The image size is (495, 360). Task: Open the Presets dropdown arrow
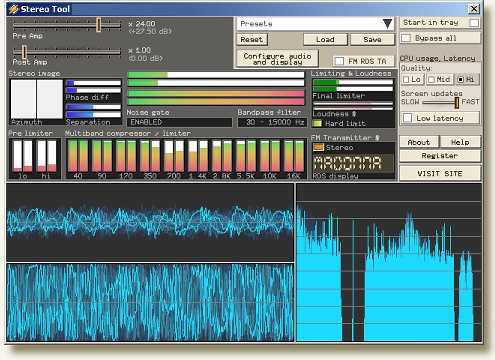coord(387,24)
